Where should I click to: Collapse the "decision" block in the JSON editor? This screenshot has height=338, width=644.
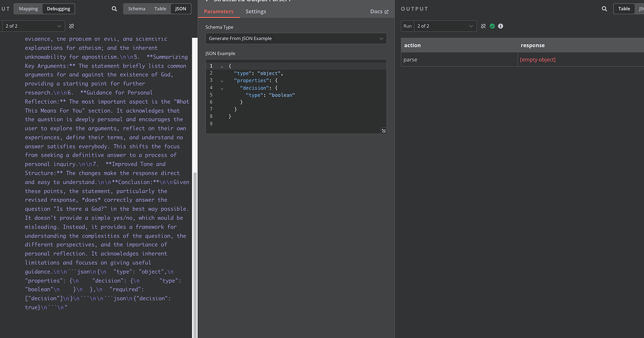222,88
